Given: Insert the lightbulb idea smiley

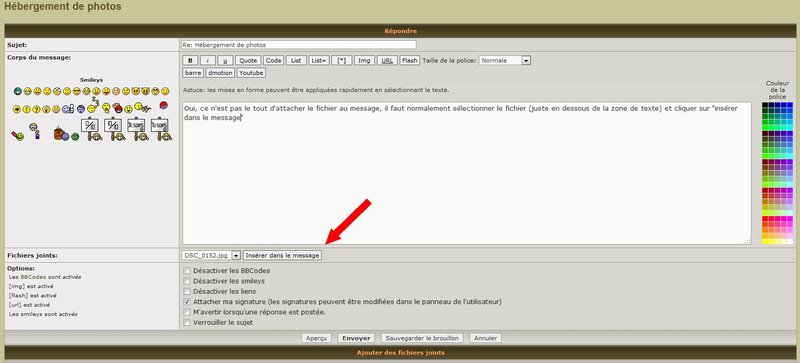Looking at the screenshot, I should [46, 109].
